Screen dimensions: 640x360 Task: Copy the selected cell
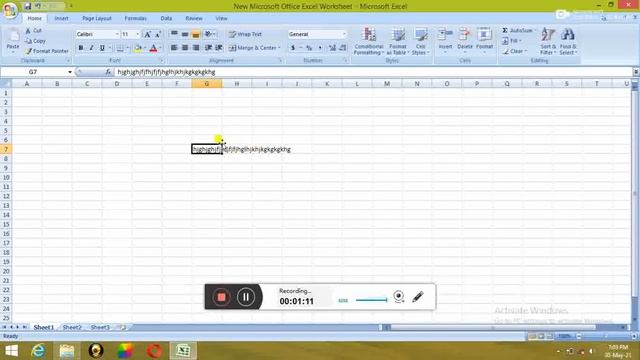click(x=36, y=41)
